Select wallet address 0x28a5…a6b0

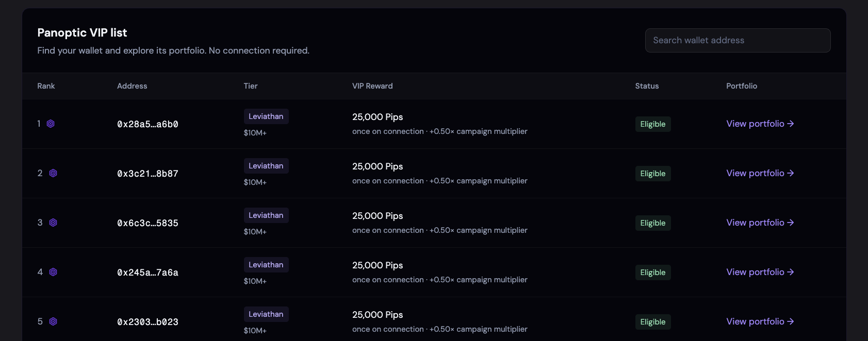[148, 124]
